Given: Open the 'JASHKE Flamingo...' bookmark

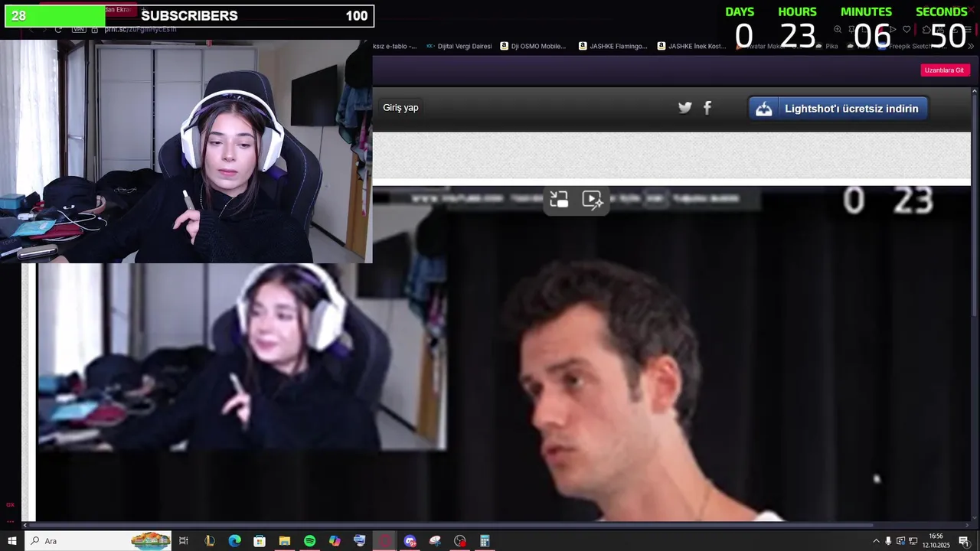Looking at the screenshot, I should click(613, 46).
